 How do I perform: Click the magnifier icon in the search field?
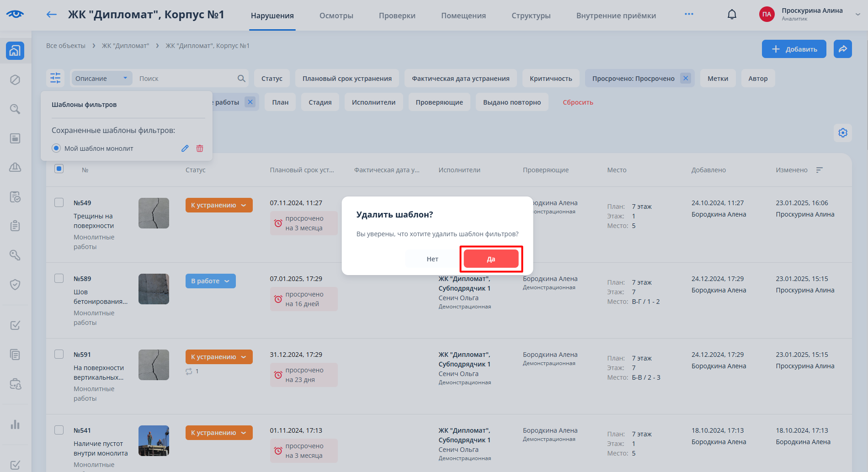241,79
